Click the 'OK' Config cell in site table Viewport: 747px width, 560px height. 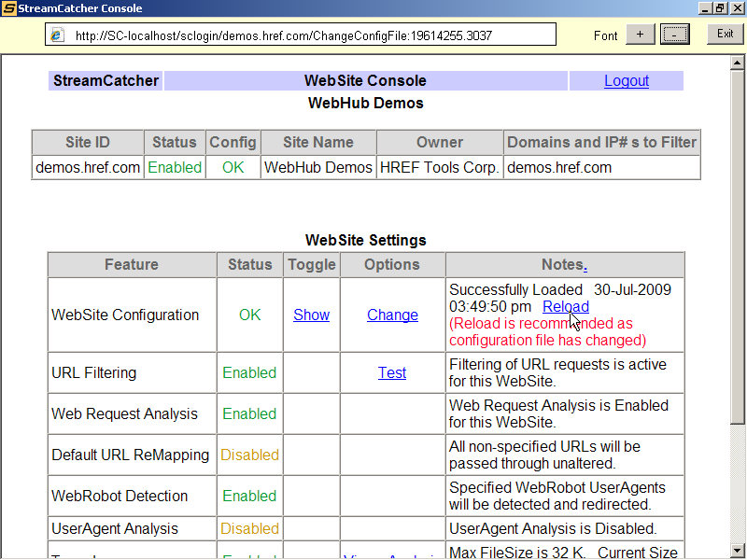coord(233,167)
